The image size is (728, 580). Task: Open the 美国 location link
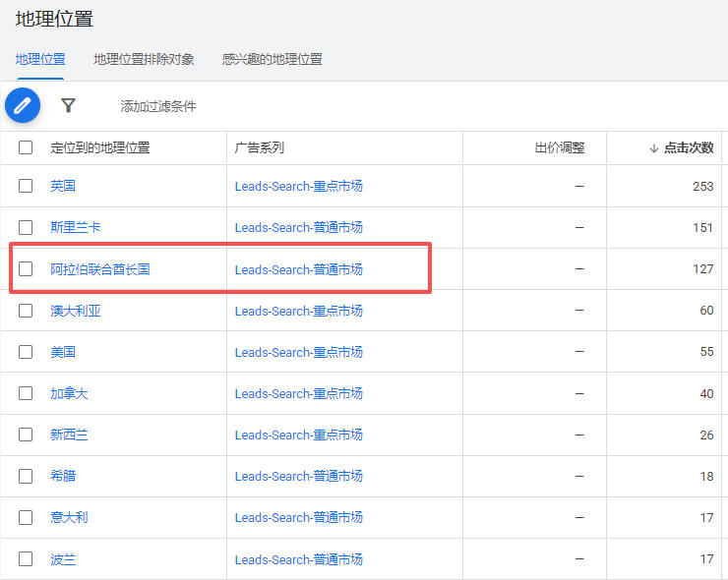pos(63,352)
